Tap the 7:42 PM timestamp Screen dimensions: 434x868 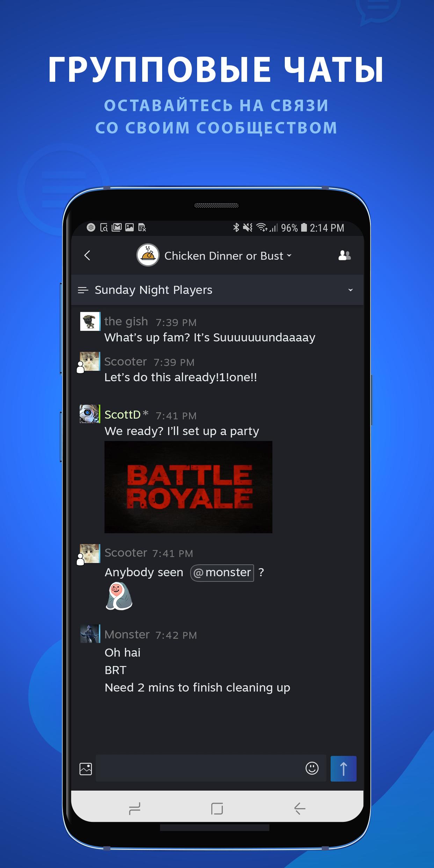point(176,635)
